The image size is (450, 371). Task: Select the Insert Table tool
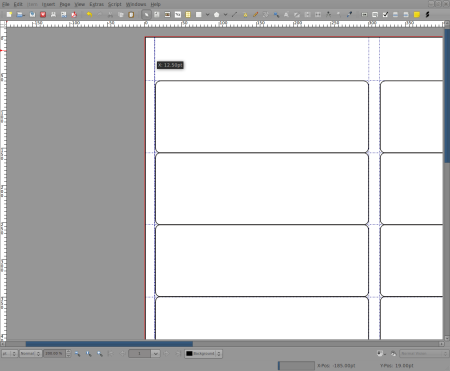(x=188, y=15)
